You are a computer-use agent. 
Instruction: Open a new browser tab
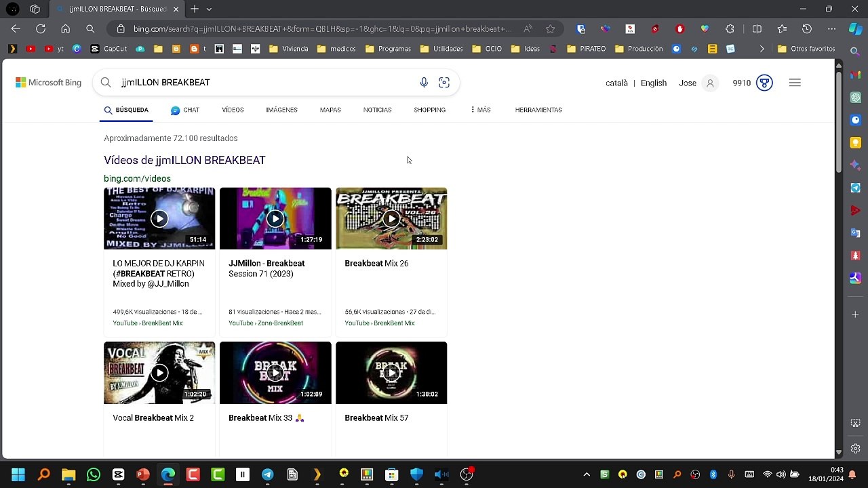pyautogui.click(x=195, y=9)
